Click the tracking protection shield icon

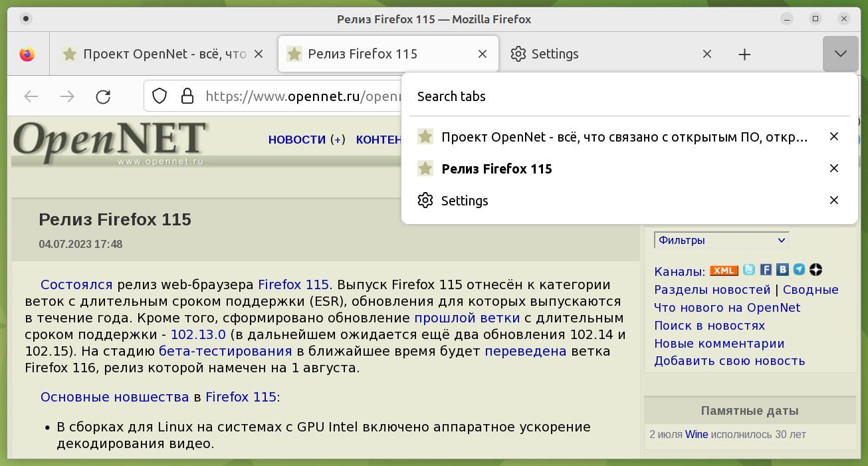point(160,96)
